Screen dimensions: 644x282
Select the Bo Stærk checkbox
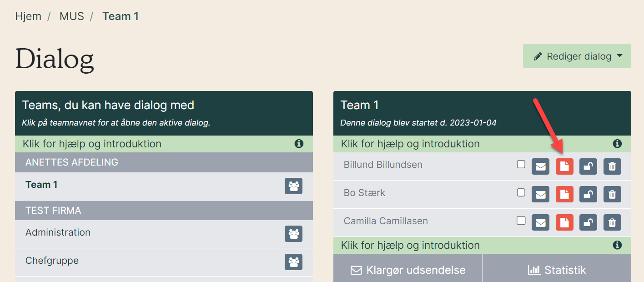(521, 193)
